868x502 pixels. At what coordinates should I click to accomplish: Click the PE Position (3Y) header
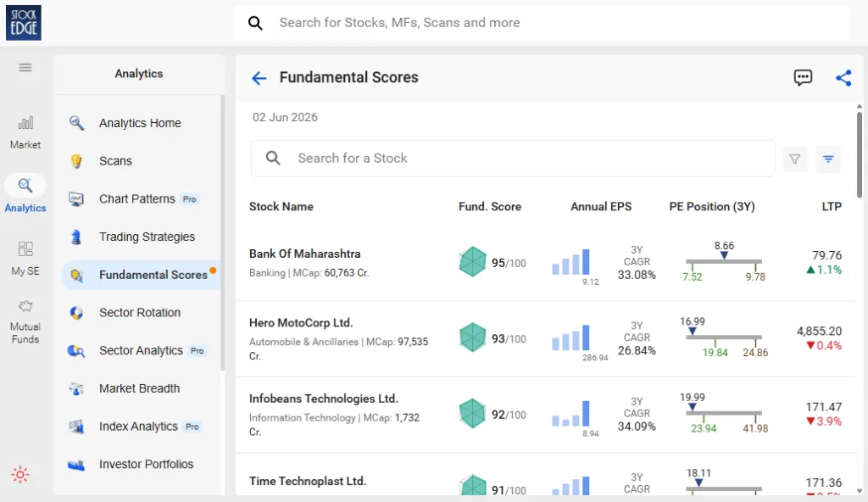(712, 207)
